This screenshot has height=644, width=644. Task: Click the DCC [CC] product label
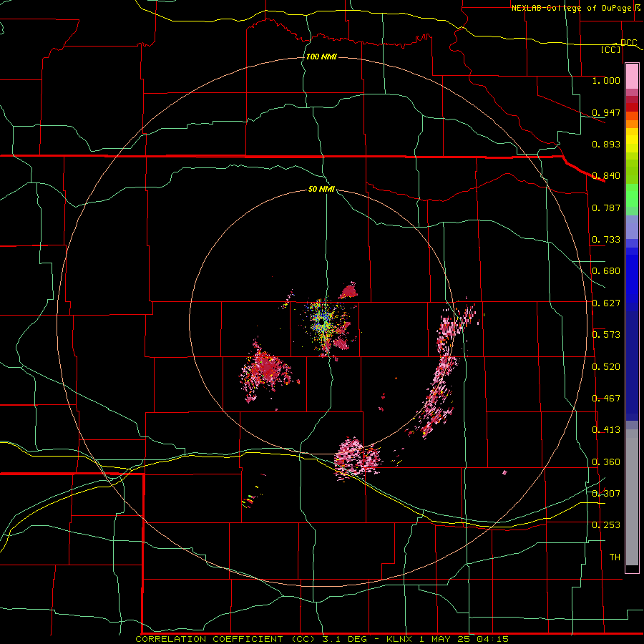pyautogui.click(x=618, y=46)
